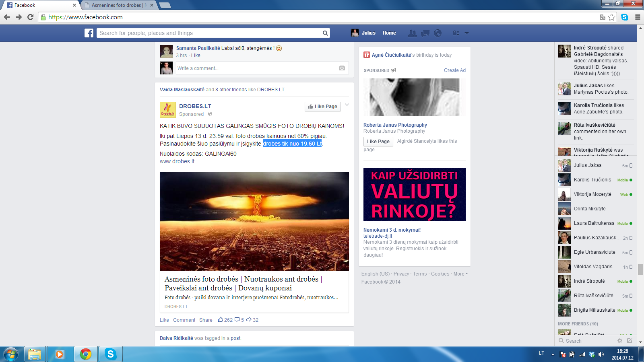Bookmark page with the star icon
Screen dimensions: 644x362
(x=612, y=17)
